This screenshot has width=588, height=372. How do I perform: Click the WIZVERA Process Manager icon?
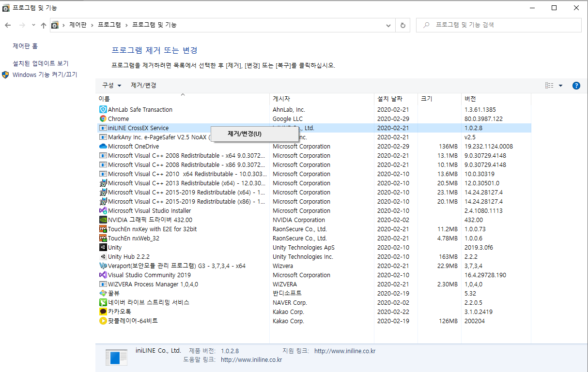coord(103,284)
